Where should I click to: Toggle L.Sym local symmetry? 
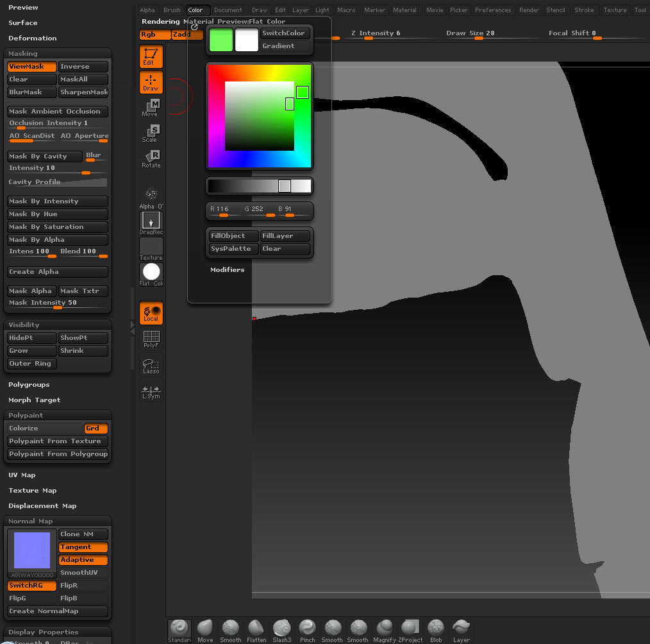[x=151, y=390]
